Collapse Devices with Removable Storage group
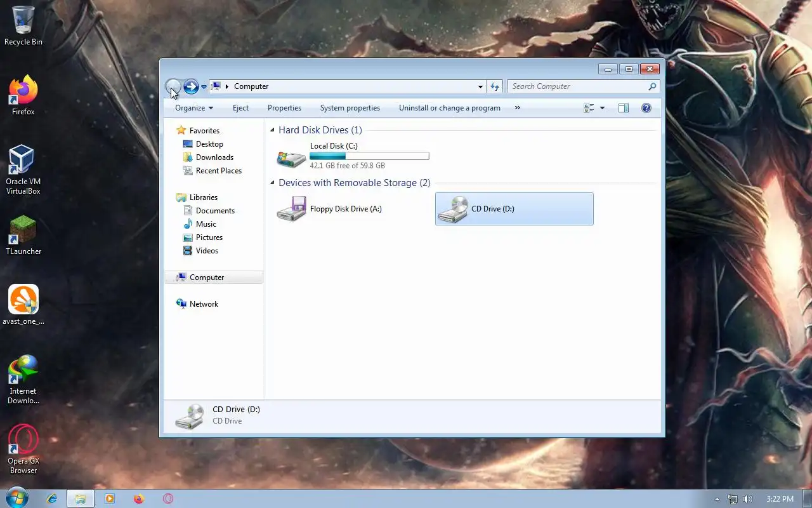This screenshot has height=508, width=812. [272, 183]
